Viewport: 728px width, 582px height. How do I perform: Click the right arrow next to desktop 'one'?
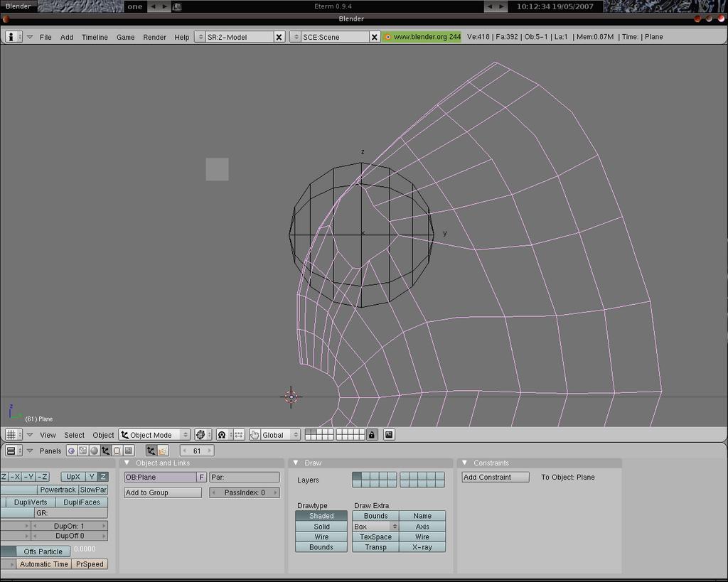point(164,6)
